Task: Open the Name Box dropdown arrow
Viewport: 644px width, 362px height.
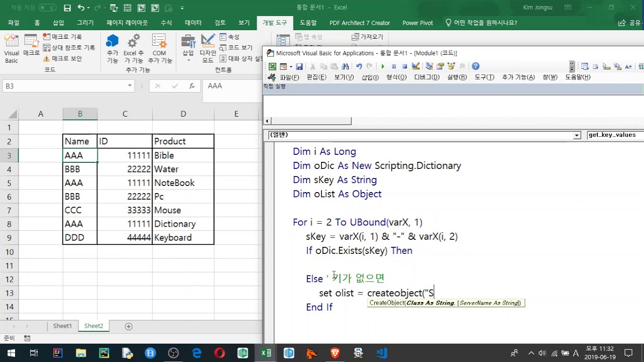Action: 129,86
